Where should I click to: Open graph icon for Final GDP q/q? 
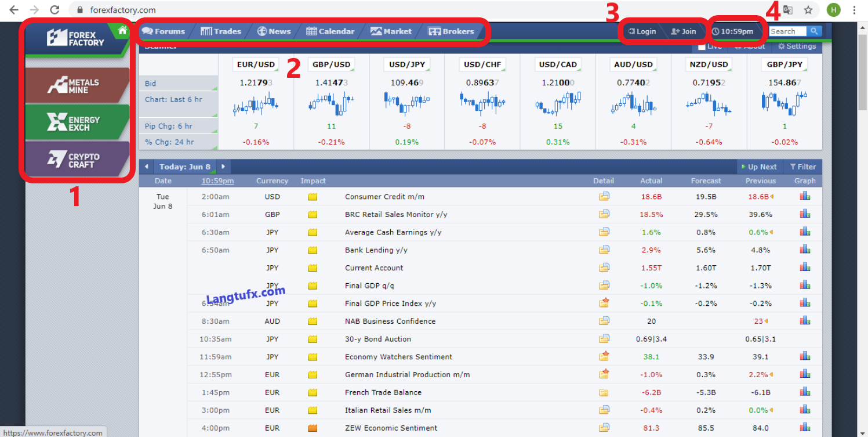point(805,285)
